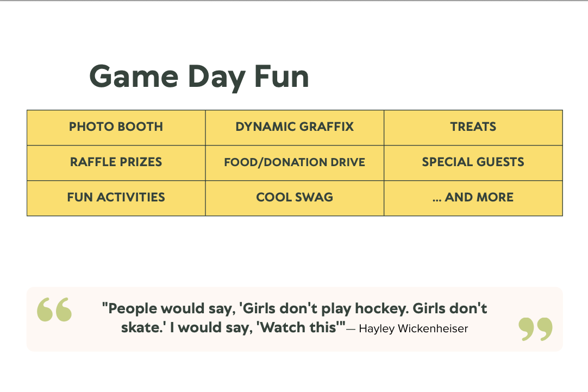Select the PHOTO BOOTH table cell

pyautogui.click(x=116, y=127)
